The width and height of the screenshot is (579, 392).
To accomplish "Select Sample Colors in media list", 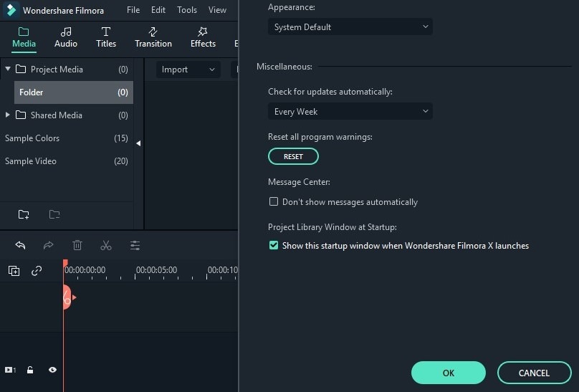I will click(x=32, y=138).
